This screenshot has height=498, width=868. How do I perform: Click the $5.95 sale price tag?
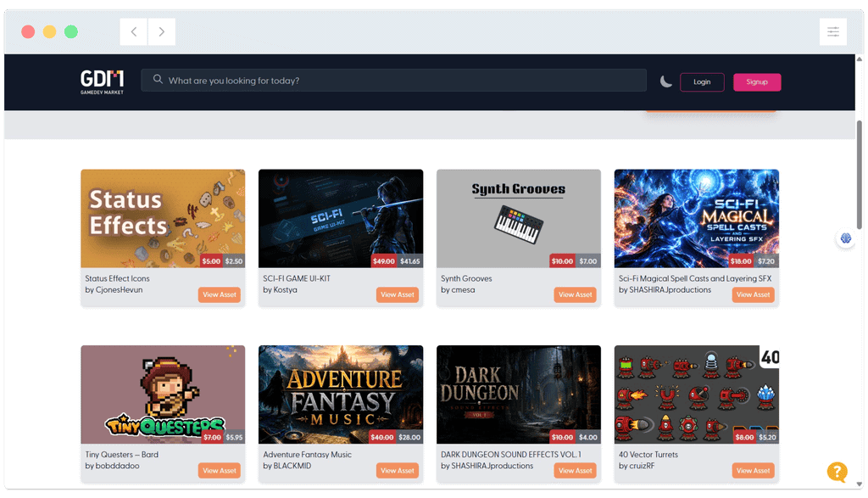pyautogui.click(x=234, y=438)
